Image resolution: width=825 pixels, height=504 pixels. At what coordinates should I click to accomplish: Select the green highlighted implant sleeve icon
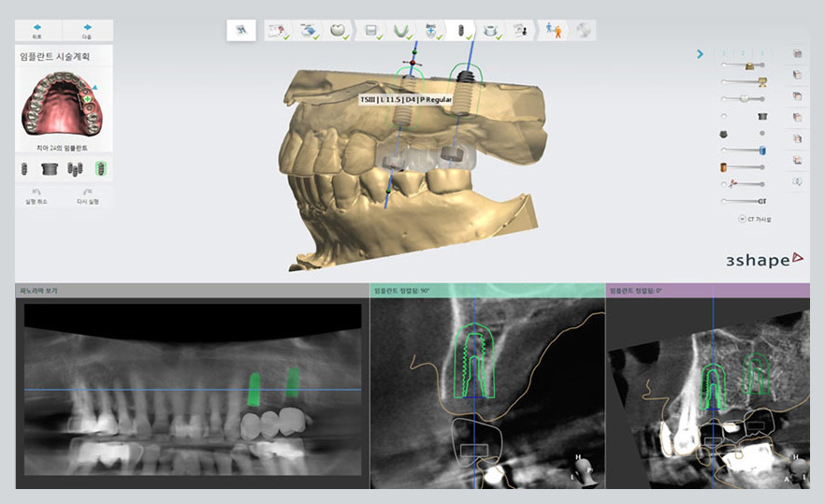tap(99, 169)
